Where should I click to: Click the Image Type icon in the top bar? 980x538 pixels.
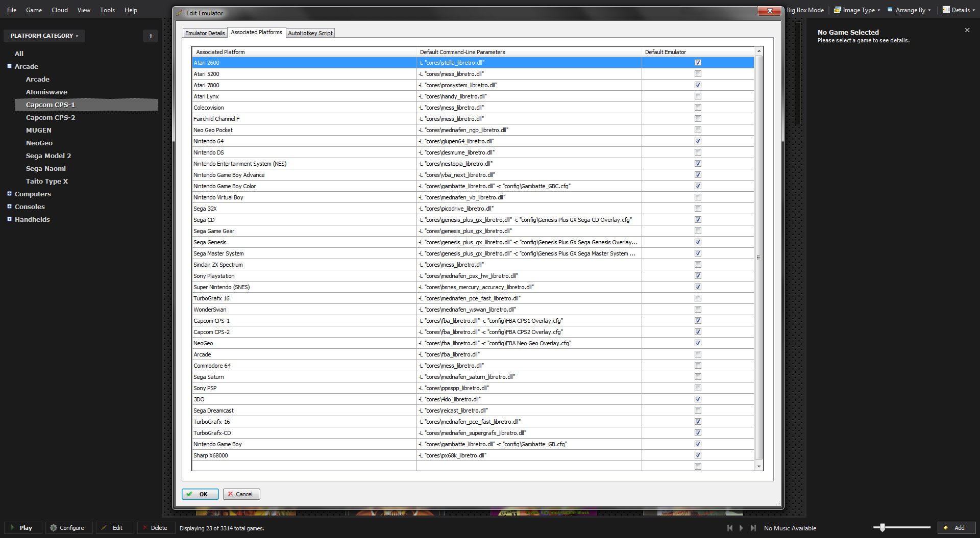point(837,10)
